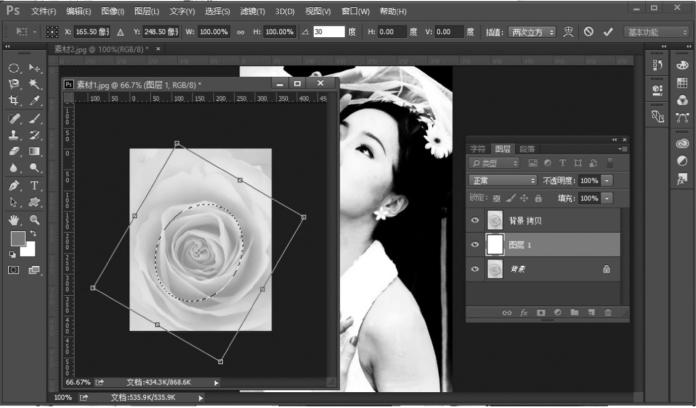
Task: Open the 滤镜 menu
Action: pos(249,10)
